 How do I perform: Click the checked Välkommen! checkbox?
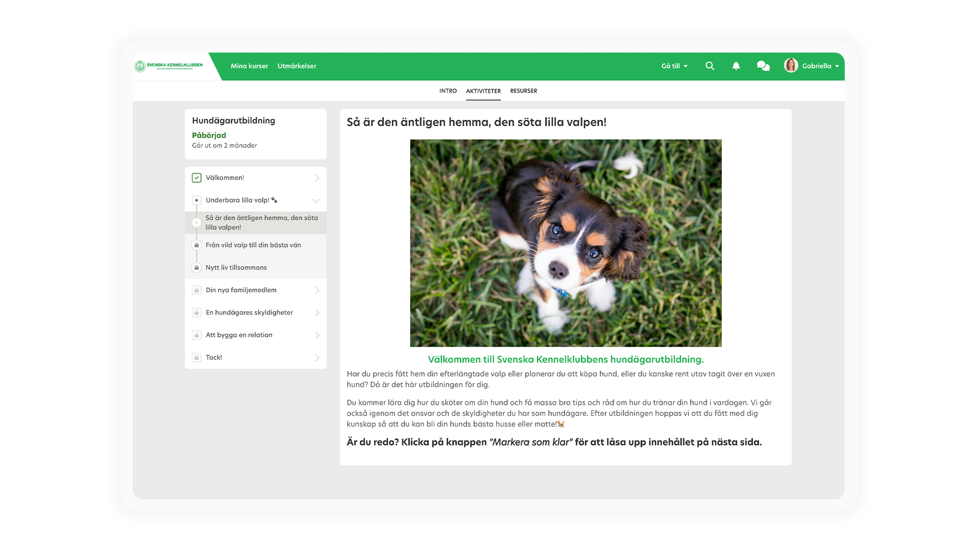click(197, 178)
